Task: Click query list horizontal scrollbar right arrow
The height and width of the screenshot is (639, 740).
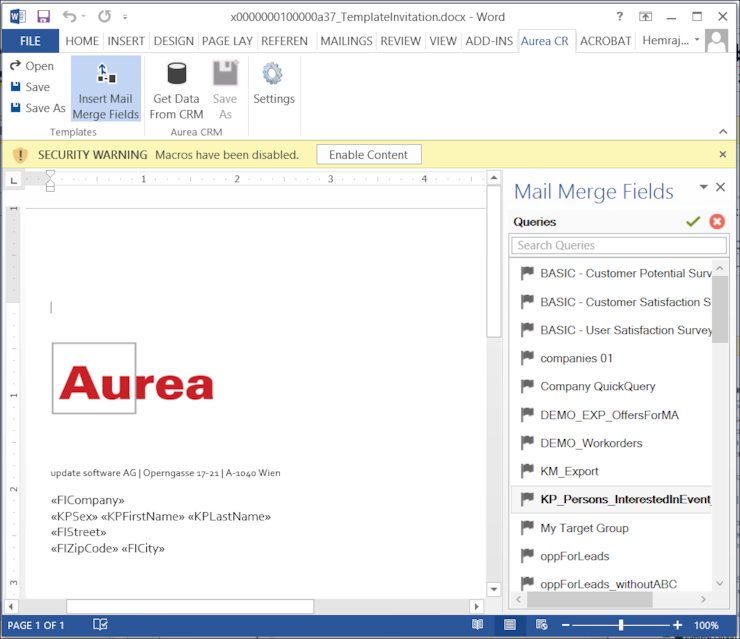Action: tap(703, 599)
